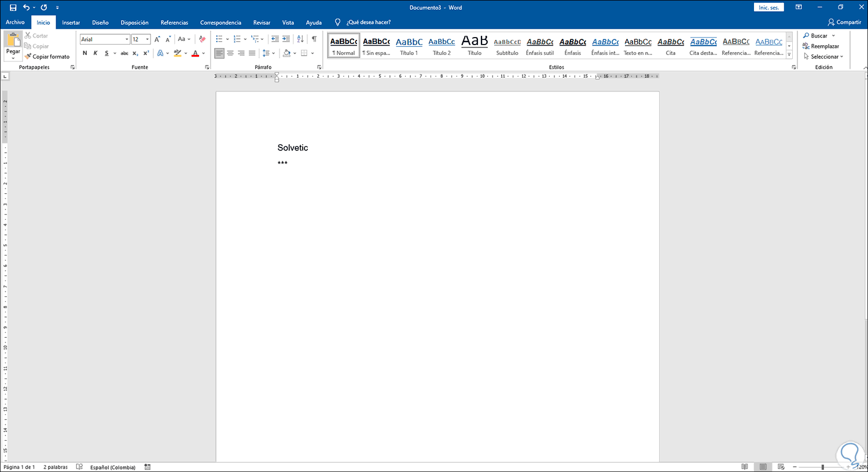The width and height of the screenshot is (868, 472).
Task: Open the Insertar tab
Action: tap(71, 23)
